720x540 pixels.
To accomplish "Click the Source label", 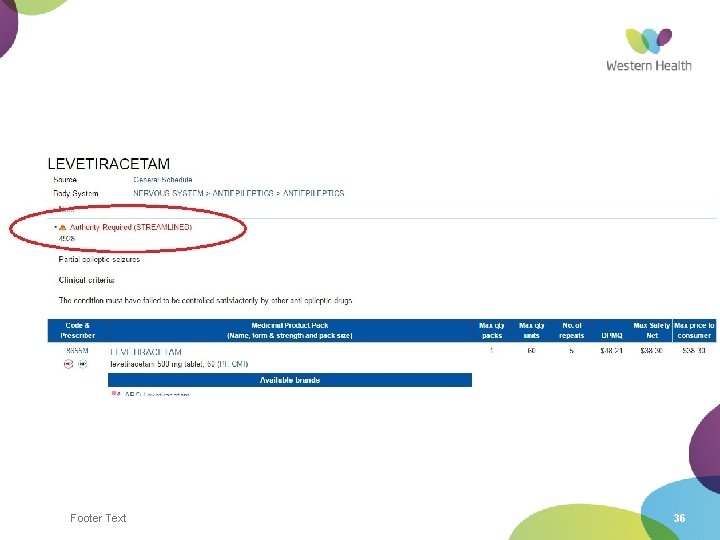I will tap(65, 180).
